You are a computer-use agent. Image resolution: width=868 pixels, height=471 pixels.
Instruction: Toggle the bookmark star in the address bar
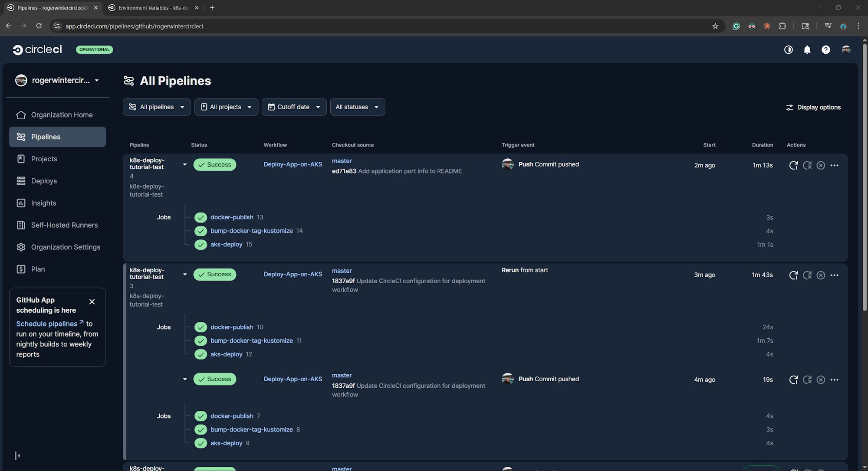pos(715,26)
